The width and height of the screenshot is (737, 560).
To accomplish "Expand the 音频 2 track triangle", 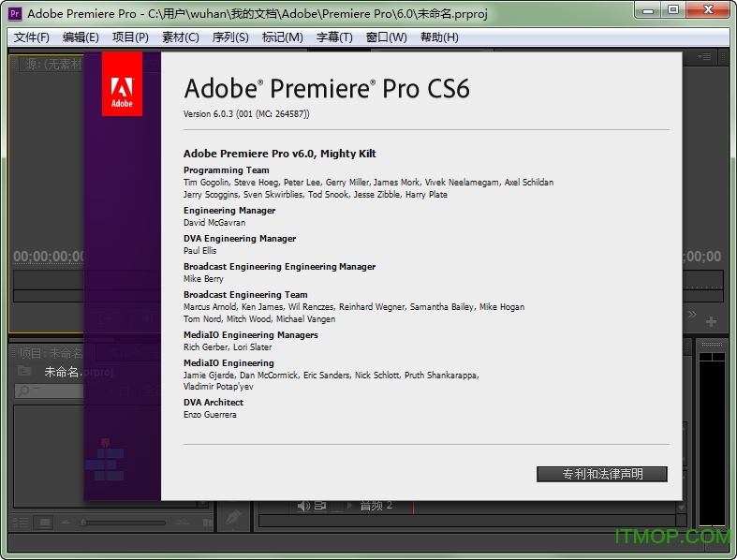I will [x=349, y=506].
